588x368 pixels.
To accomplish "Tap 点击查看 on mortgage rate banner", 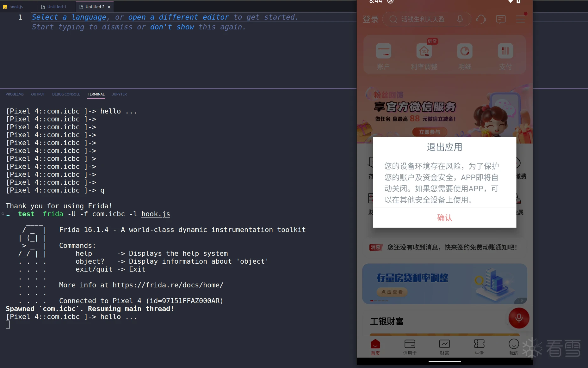I will click(x=392, y=292).
